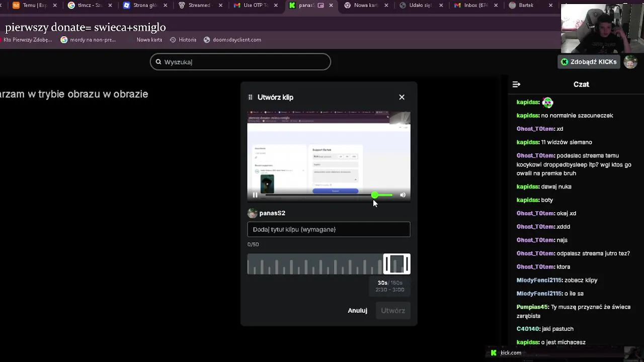Click the Anuluj button
Screen dimensions: 644x362
pos(357,310)
